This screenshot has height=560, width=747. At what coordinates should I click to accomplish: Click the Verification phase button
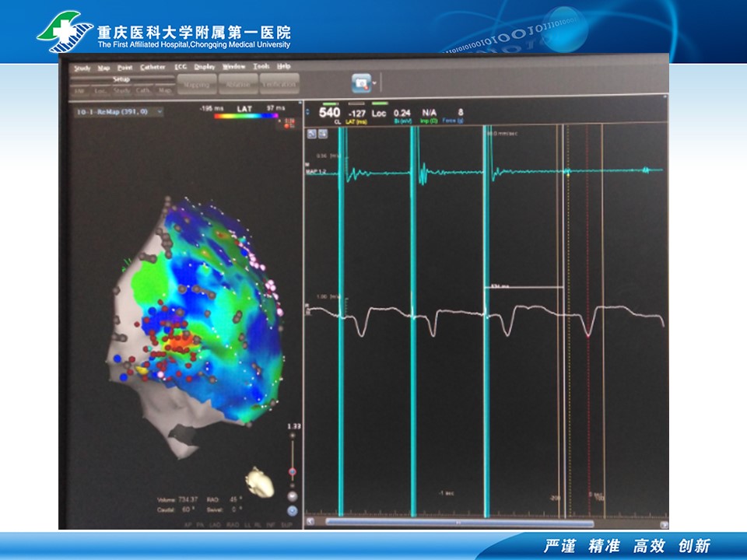click(x=279, y=84)
